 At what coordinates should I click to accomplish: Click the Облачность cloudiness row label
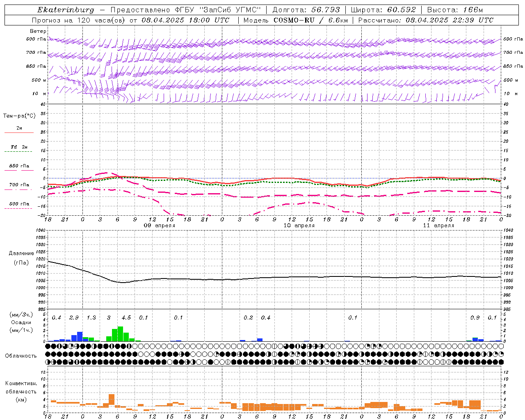pos(21,356)
